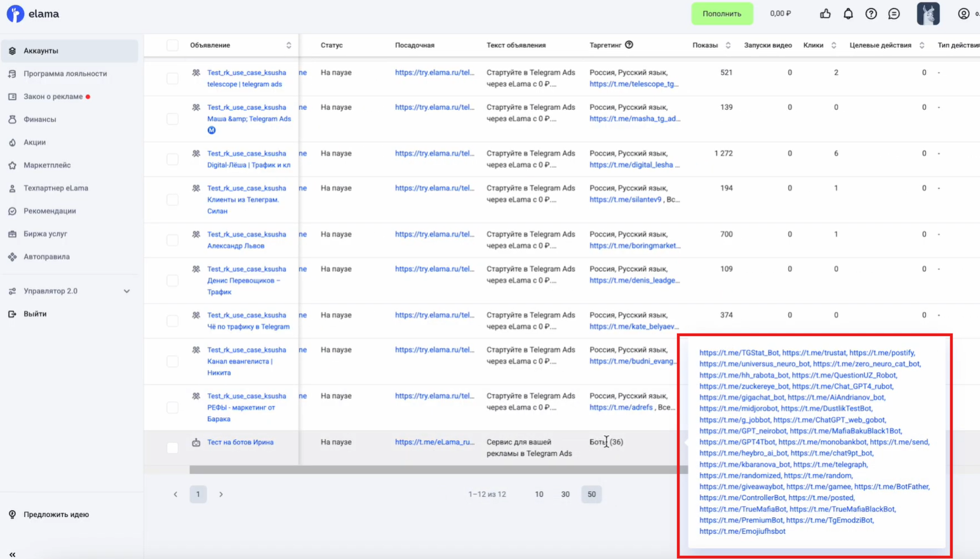Open the help question mark icon
This screenshot has height=559, width=980.
click(871, 13)
